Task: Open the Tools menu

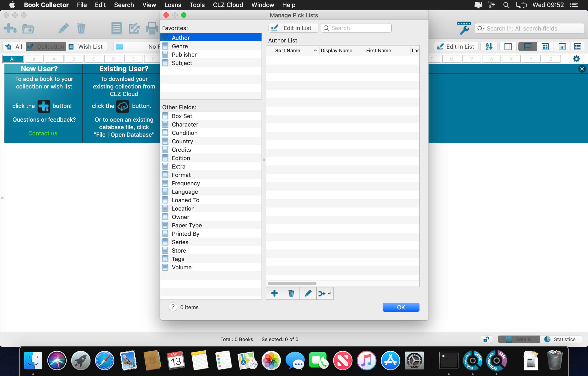Action: click(x=197, y=5)
